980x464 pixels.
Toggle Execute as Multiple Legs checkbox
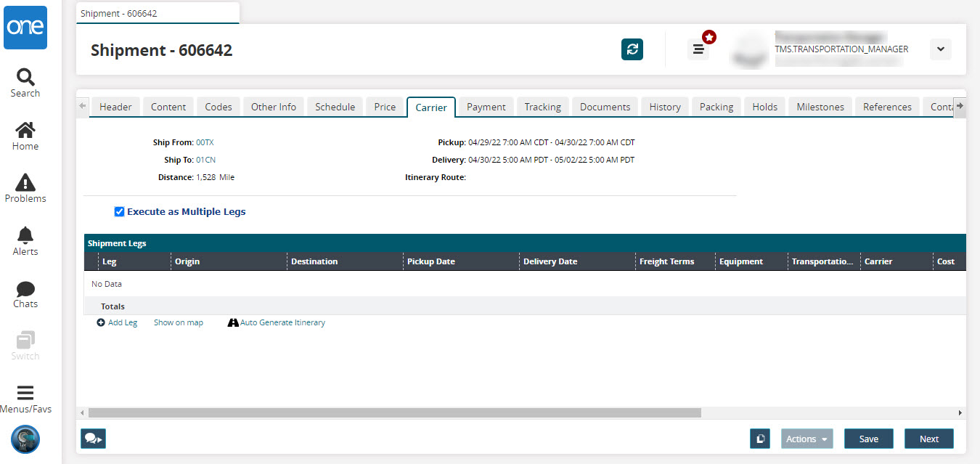(120, 212)
